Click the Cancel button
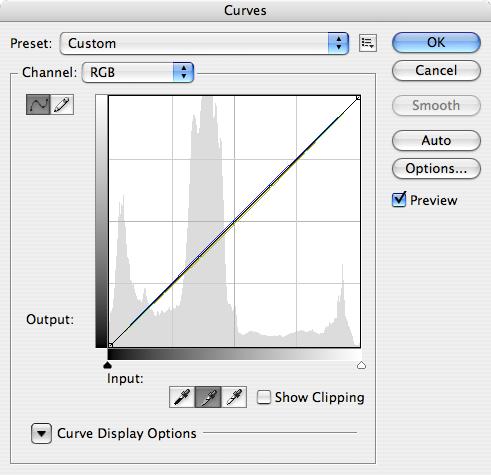491x475 pixels. click(436, 71)
